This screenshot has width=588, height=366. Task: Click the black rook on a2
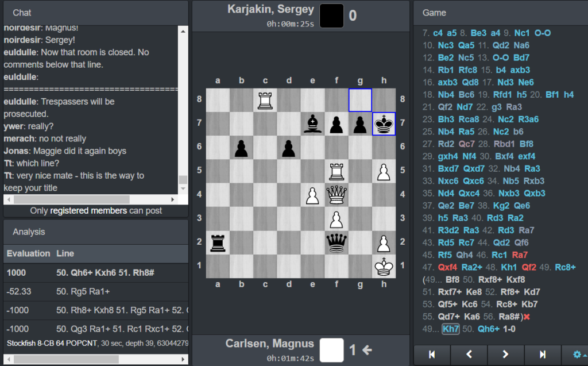coord(218,242)
